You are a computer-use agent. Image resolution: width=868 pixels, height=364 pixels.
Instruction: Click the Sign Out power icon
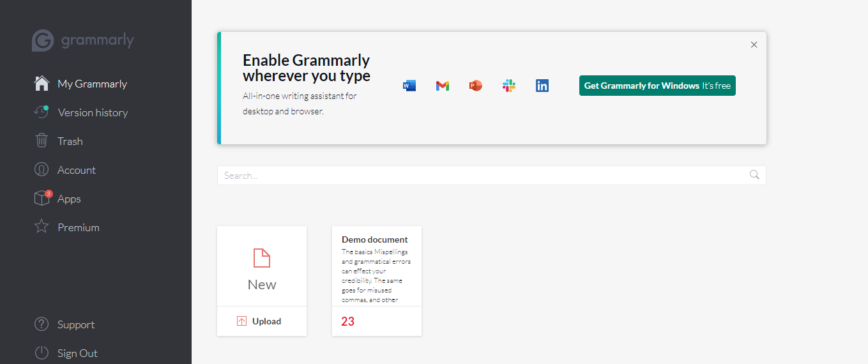tap(42, 353)
